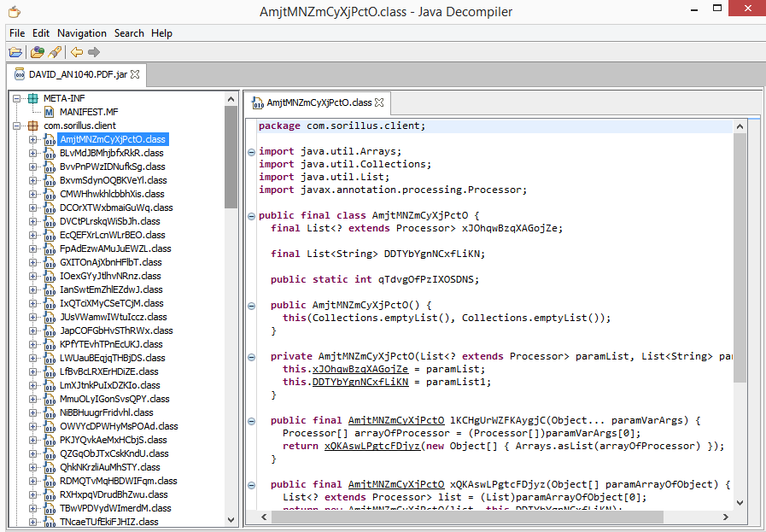Image resolution: width=766 pixels, height=532 pixels.
Task: Follow AmjtMNZmCyXjPctO link in xQKAswLPgtcFDjyz declaration
Action: click(396, 484)
